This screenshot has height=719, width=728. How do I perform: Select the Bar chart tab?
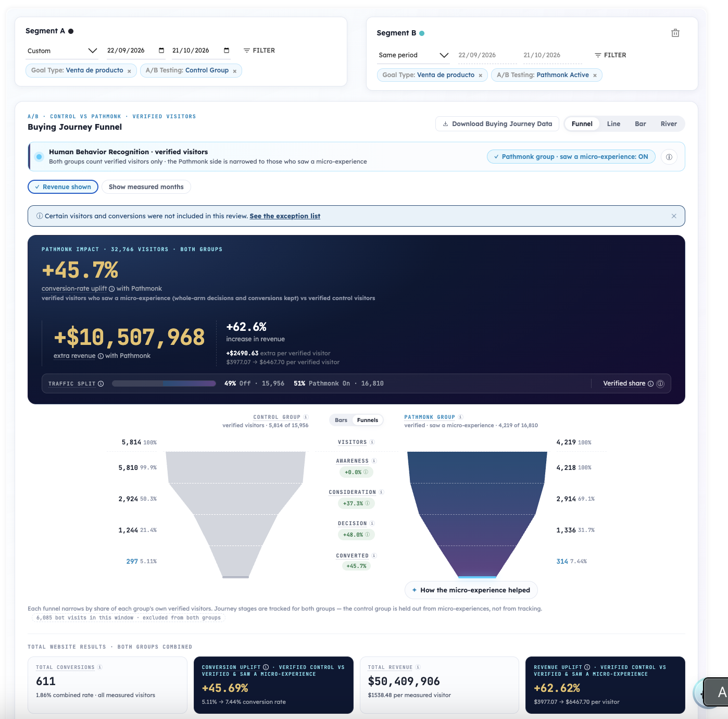pos(641,124)
